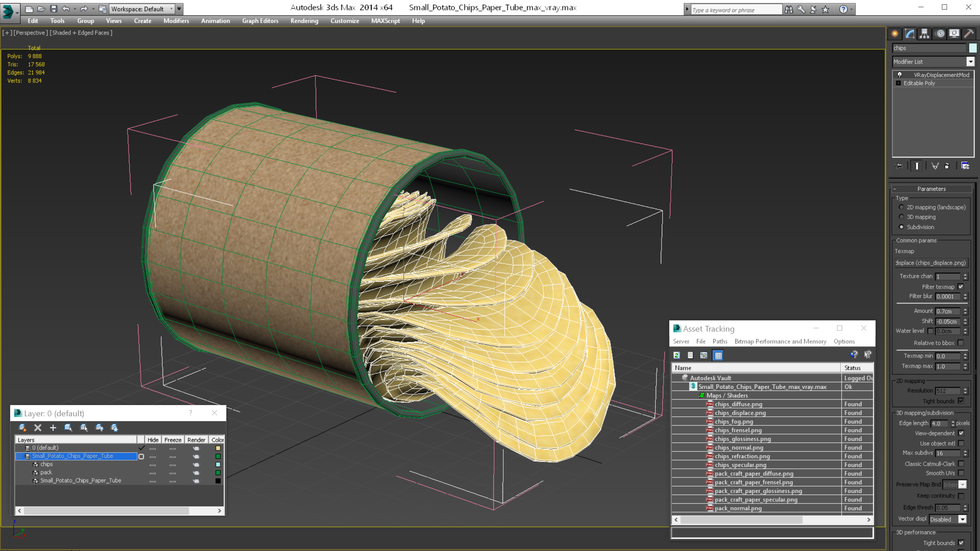Open the Modify command panel tab
Viewport: 980px width, 551px height.
click(910, 34)
